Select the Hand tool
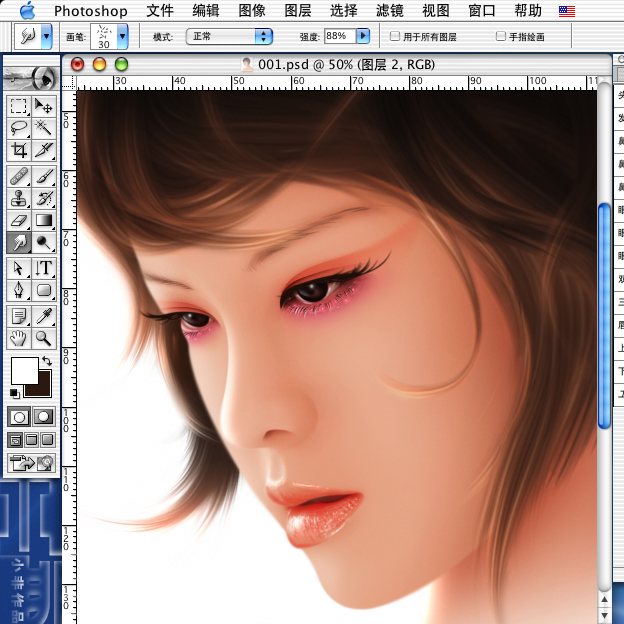The height and width of the screenshot is (624, 624). click(19, 338)
